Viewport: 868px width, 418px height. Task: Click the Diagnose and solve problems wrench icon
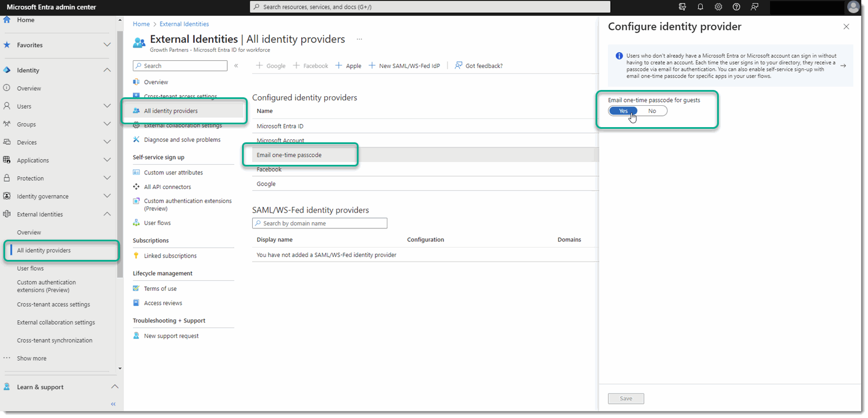tap(136, 140)
